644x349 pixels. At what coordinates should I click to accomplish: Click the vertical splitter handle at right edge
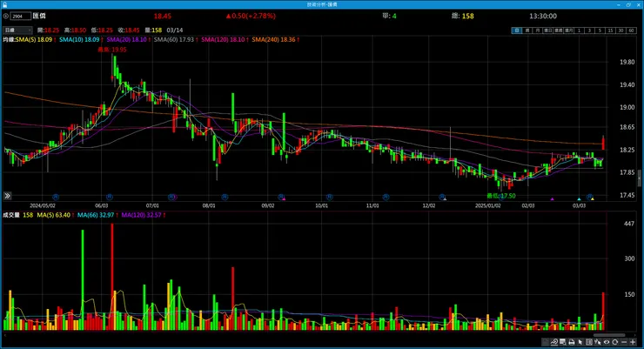(x=639, y=178)
